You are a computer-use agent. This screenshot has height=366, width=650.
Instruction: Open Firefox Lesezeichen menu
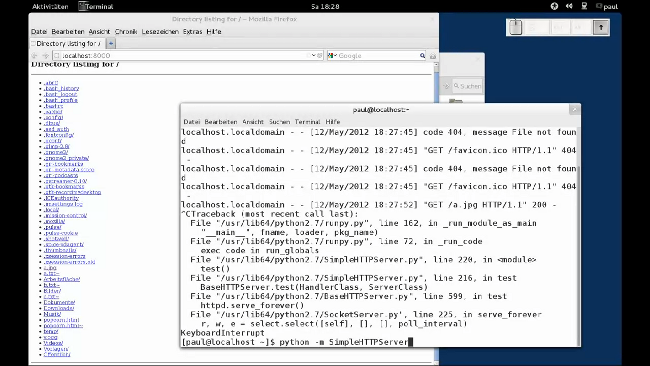click(x=160, y=32)
